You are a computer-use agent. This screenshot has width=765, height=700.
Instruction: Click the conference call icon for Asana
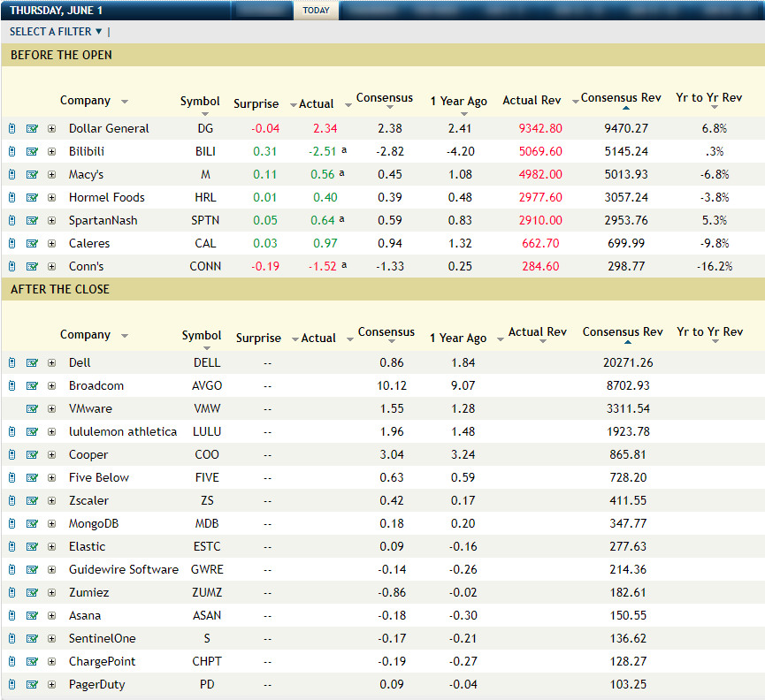(12, 616)
